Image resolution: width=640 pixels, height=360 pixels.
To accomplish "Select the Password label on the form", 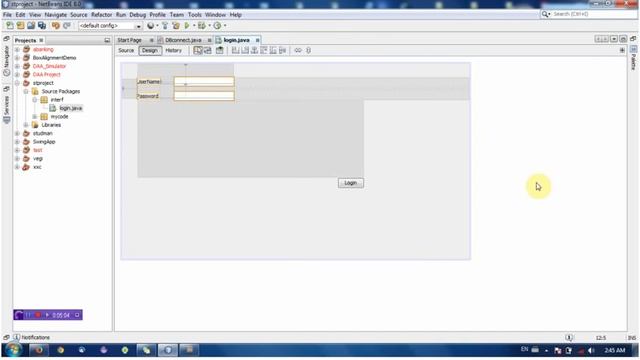I will click(x=148, y=96).
